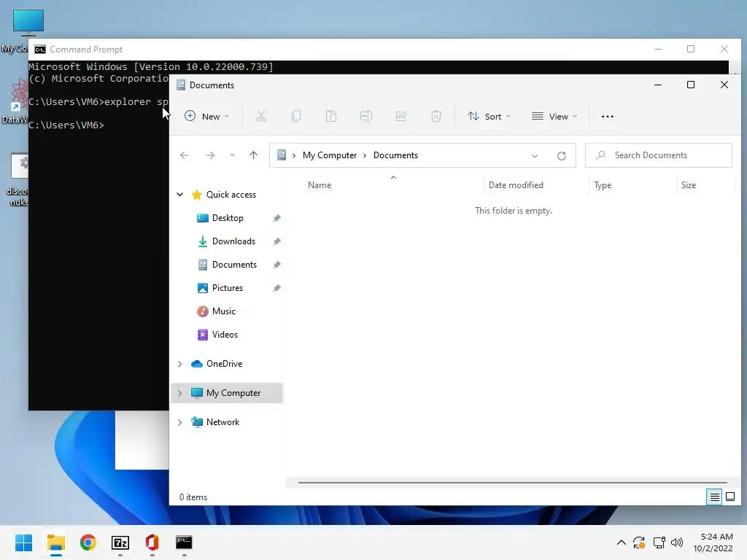Launch Google Chrome from taskbar
The height and width of the screenshot is (560, 747).
88,542
